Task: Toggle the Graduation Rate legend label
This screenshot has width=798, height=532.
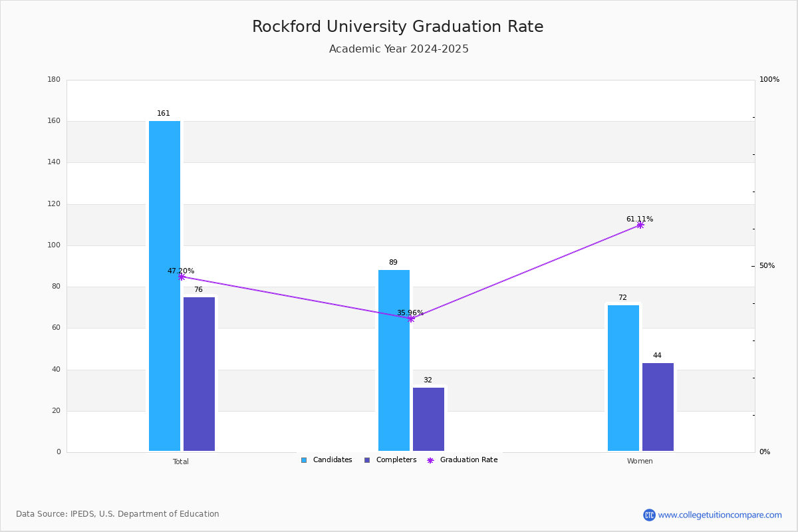Action: (x=469, y=460)
